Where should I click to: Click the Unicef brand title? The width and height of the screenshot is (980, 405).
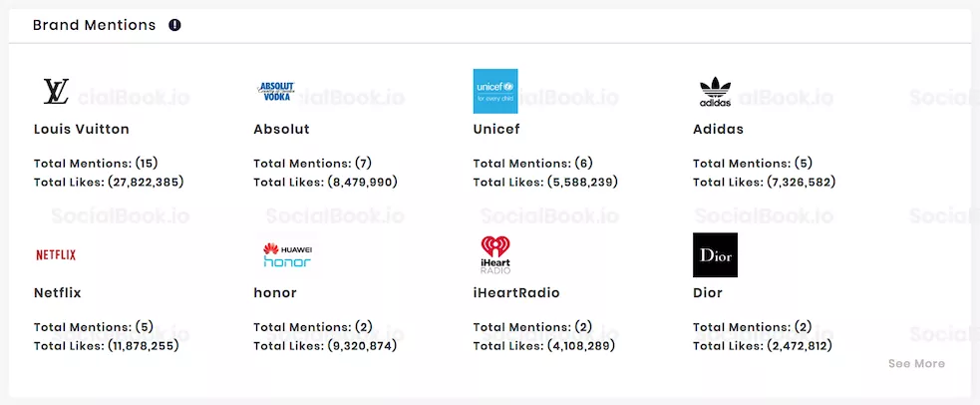496,130
